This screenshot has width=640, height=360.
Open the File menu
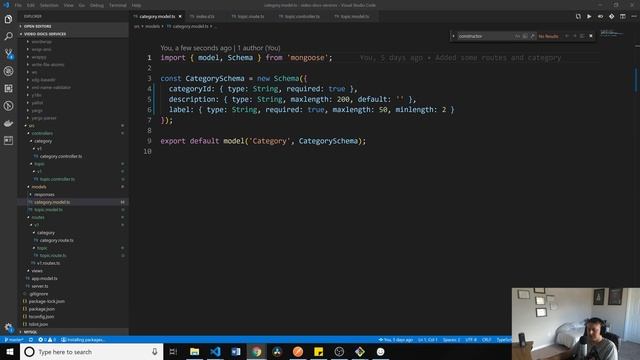pos(18,5)
